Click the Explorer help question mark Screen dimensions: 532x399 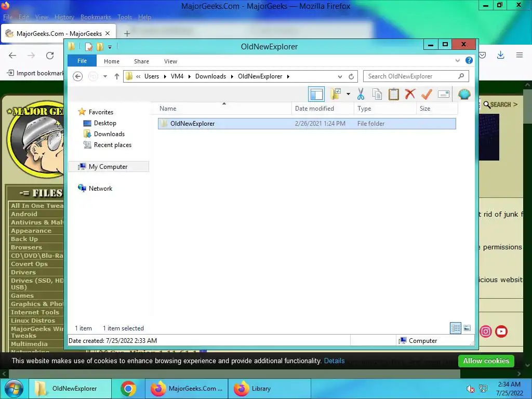pyautogui.click(x=469, y=60)
